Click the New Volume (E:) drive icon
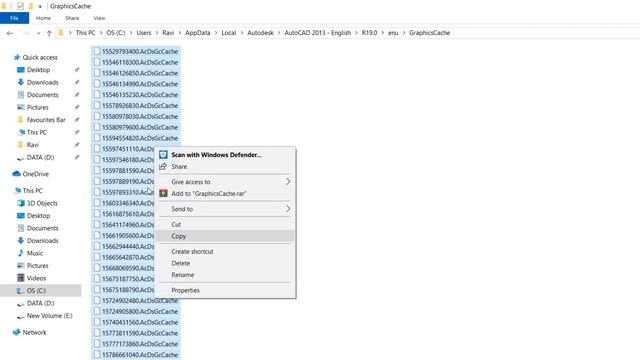This screenshot has width=640, height=360. [21, 316]
